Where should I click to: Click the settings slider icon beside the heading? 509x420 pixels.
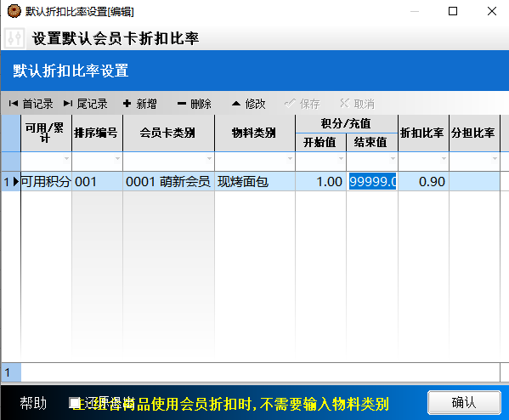coord(14,38)
